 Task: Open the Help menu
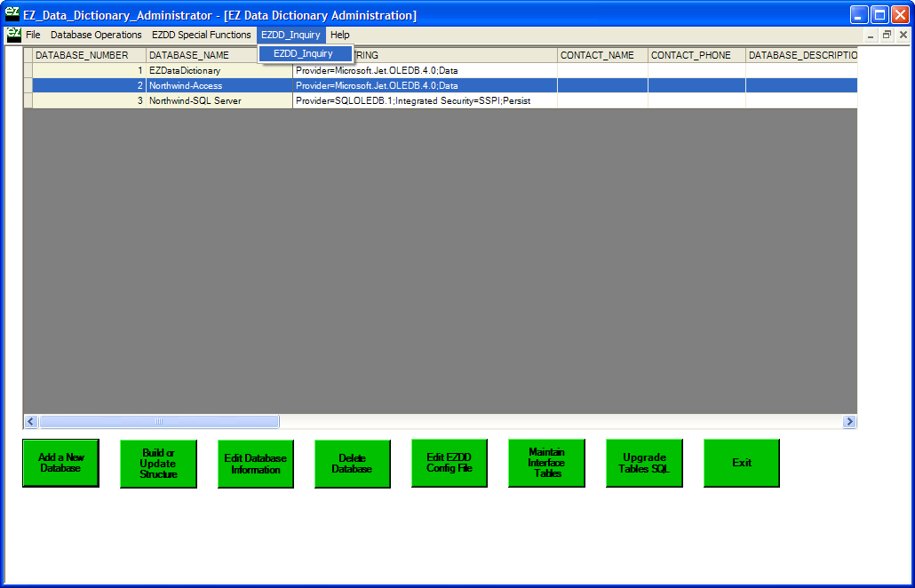(339, 35)
